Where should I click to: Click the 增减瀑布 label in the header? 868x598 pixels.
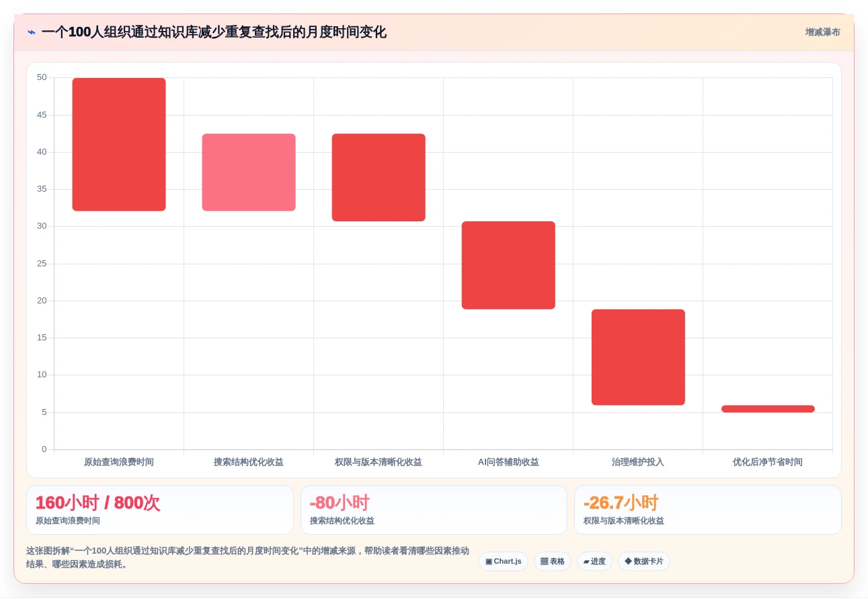[x=822, y=32]
